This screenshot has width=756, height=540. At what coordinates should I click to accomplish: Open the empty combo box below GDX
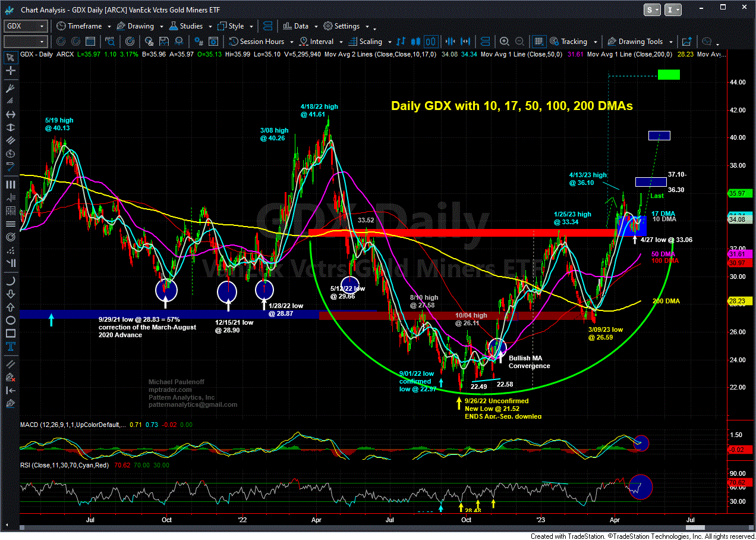(26, 42)
